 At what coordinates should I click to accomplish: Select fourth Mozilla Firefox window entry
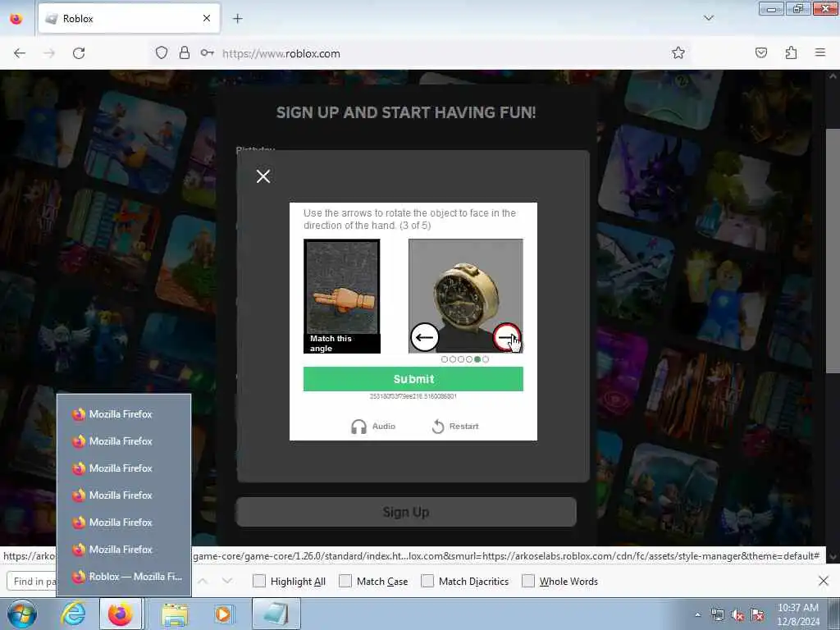coord(124,495)
